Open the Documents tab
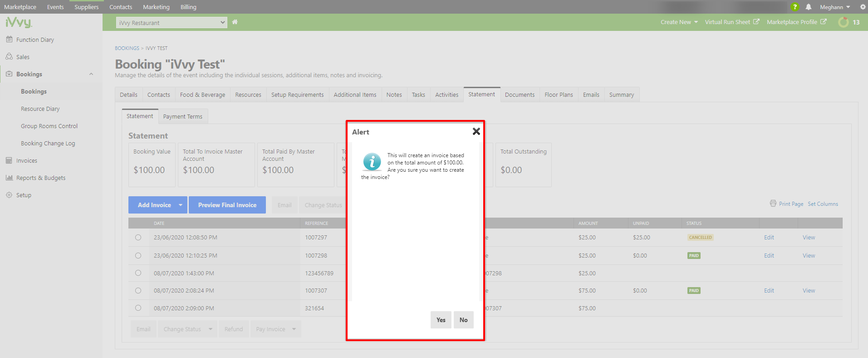Image resolution: width=868 pixels, height=358 pixels. (x=520, y=94)
